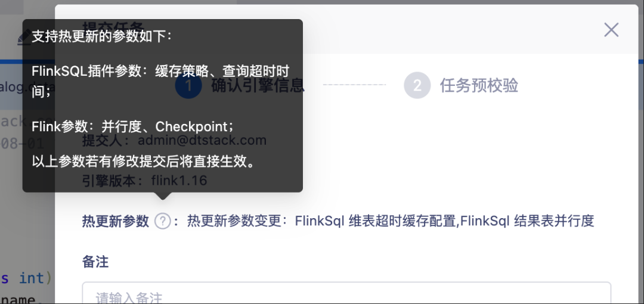
Task: Click the int keyword in the background code
Action: pyautogui.click(x=32, y=278)
